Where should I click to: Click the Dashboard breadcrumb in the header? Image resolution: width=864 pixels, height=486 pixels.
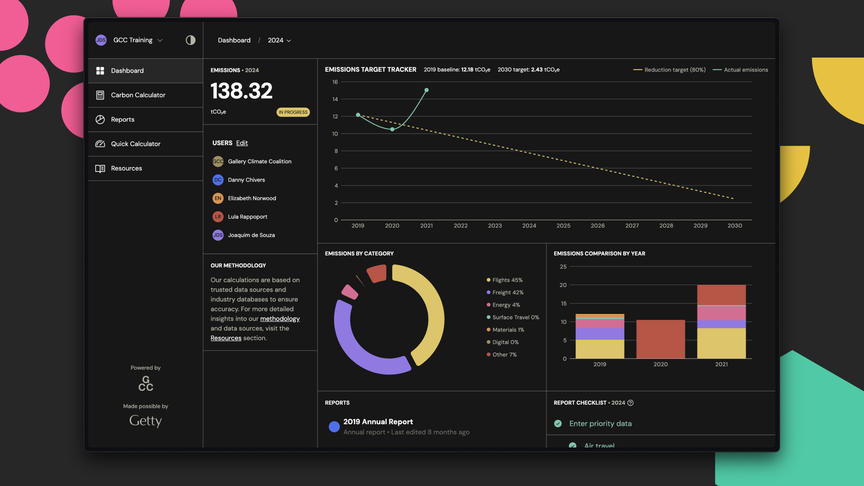click(x=234, y=40)
